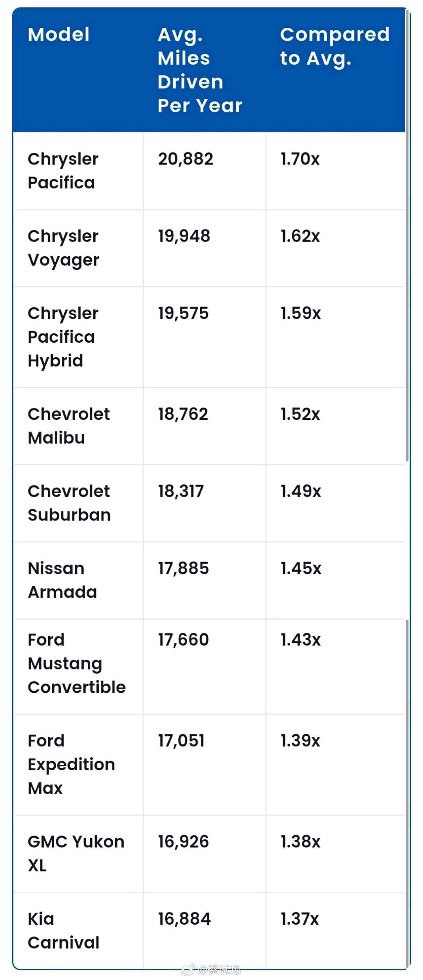Click the Model column header
The image size is (423, 980).
point(59,35)
